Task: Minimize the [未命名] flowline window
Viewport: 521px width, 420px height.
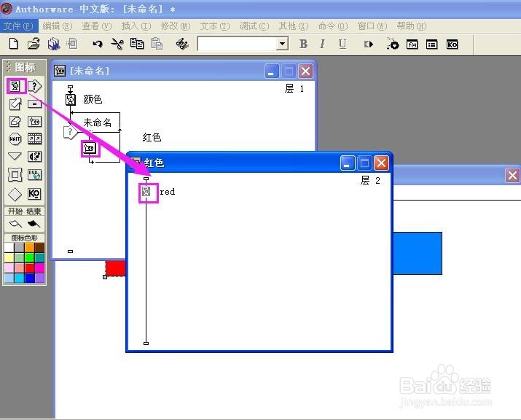Action: [x=272, y=71]
